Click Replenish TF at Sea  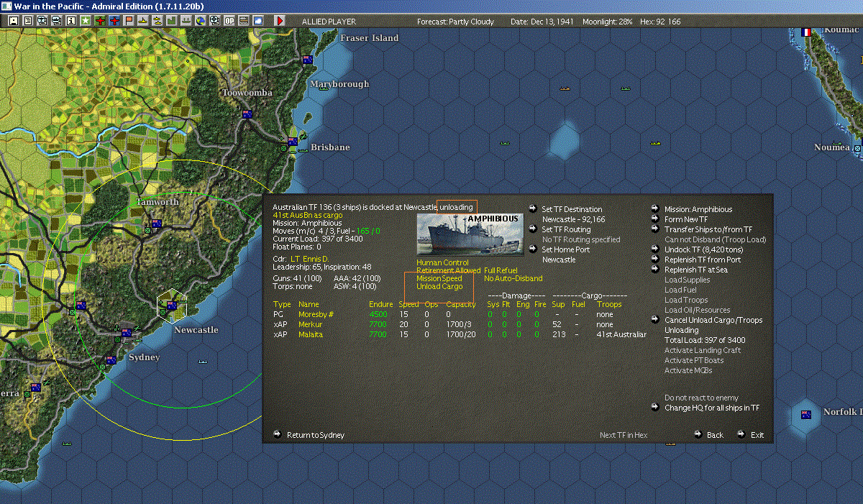[x=698, y=270]
